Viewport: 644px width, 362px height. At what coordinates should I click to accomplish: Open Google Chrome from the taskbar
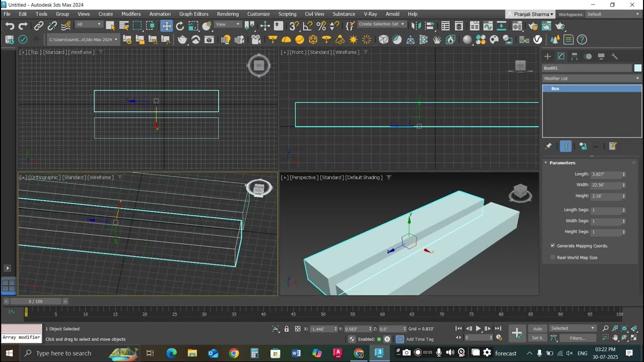pos(234,353)
